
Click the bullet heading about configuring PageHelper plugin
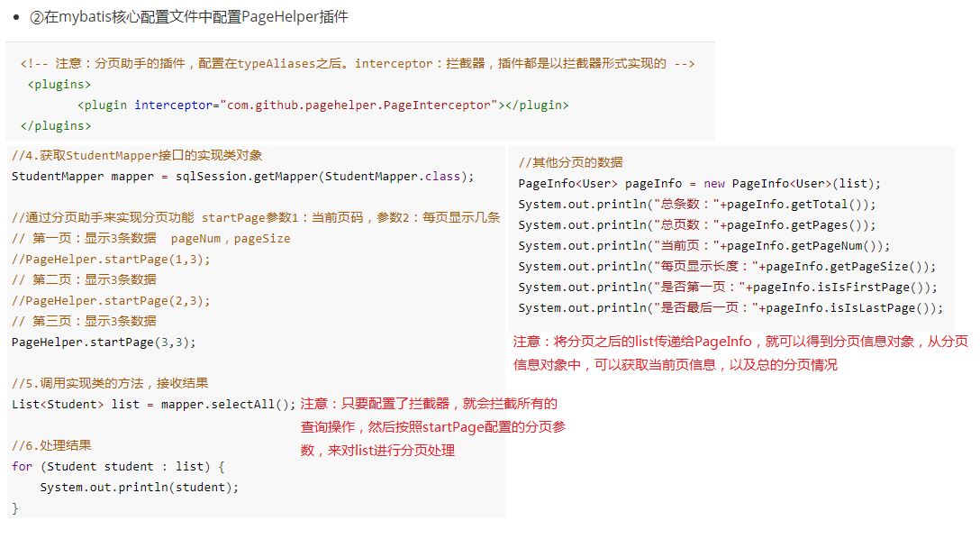pyautogui.click(x=189, y=17)
